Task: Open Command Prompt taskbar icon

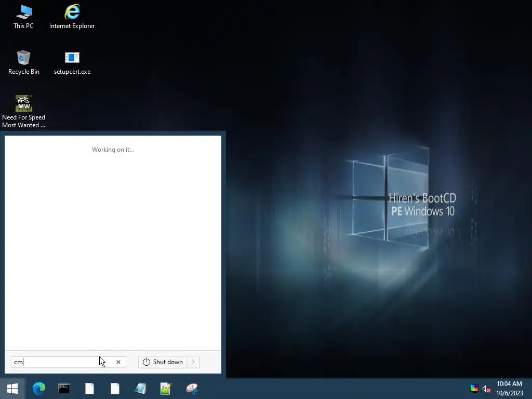Action: tap(64, 389)
